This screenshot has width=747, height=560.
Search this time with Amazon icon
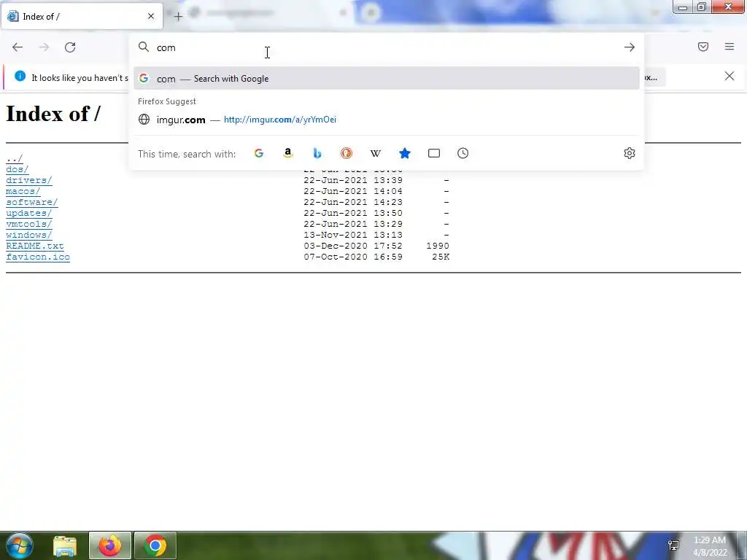(287, 153)
